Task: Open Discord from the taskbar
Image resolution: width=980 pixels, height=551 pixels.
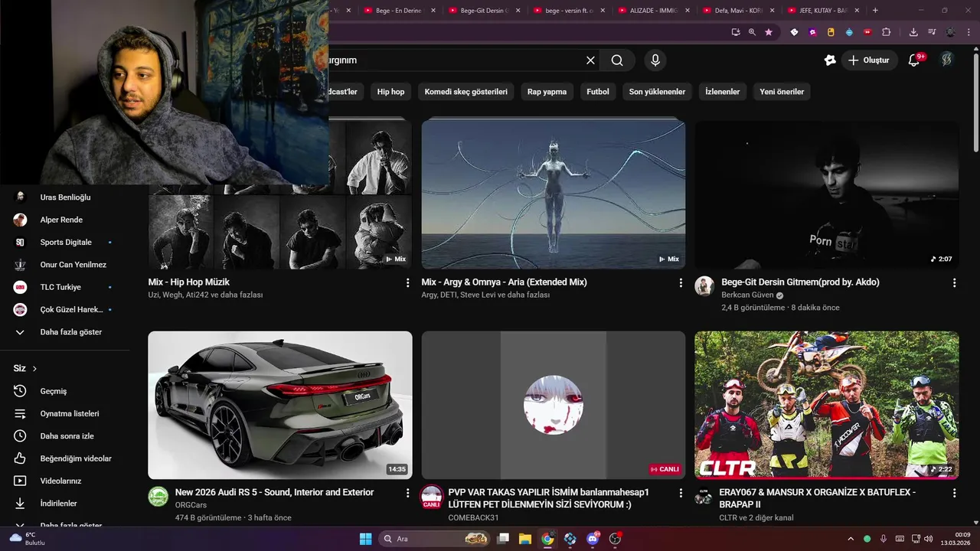Action: (x=593, y=539)
